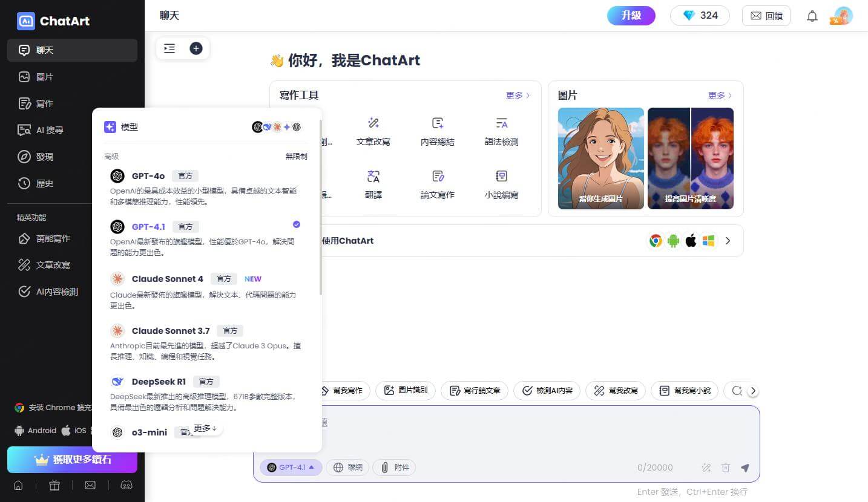Toggle the conversation list panel icon
This screenshot has height=502, width=868.
pyautogui.click(x=169, y=48)
